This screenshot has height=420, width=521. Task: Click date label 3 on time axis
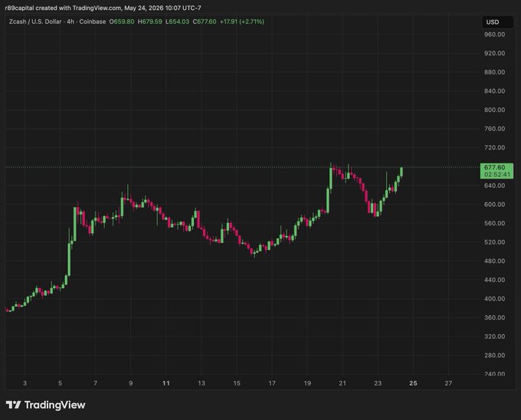[25, 383]
